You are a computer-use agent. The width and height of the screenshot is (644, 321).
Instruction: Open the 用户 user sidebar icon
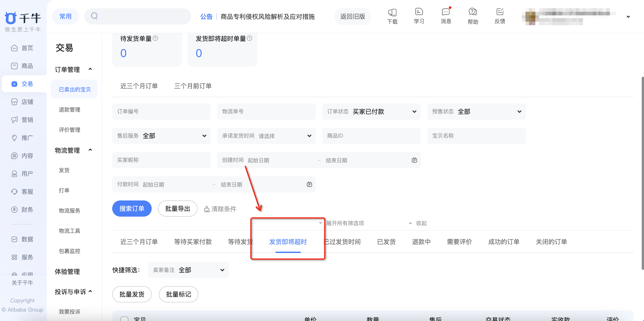(x=14, y=174)
